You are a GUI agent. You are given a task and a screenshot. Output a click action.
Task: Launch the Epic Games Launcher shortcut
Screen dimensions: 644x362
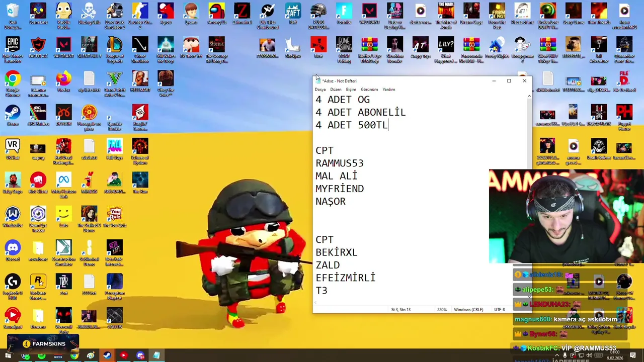[x=13, y=50]
